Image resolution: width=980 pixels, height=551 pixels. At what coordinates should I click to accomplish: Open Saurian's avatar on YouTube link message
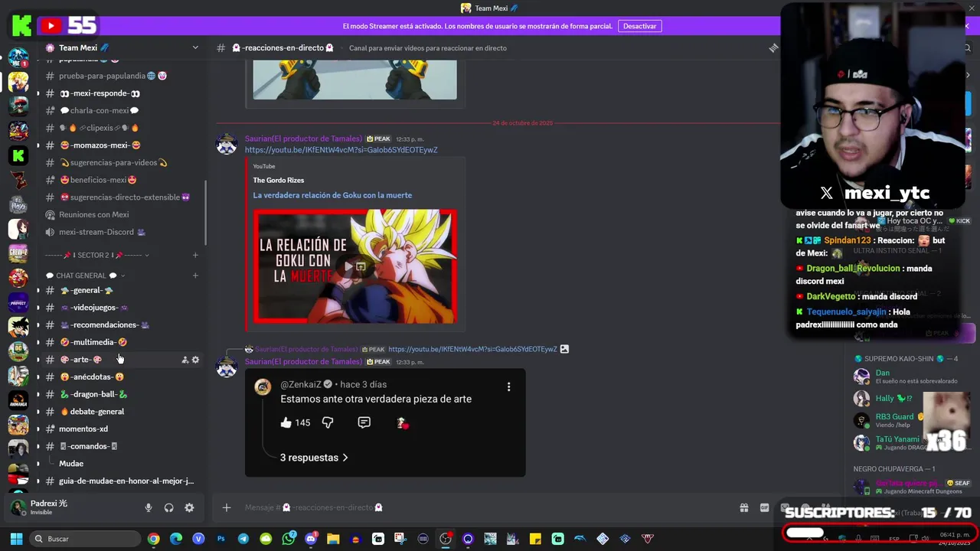click(227, 144)
